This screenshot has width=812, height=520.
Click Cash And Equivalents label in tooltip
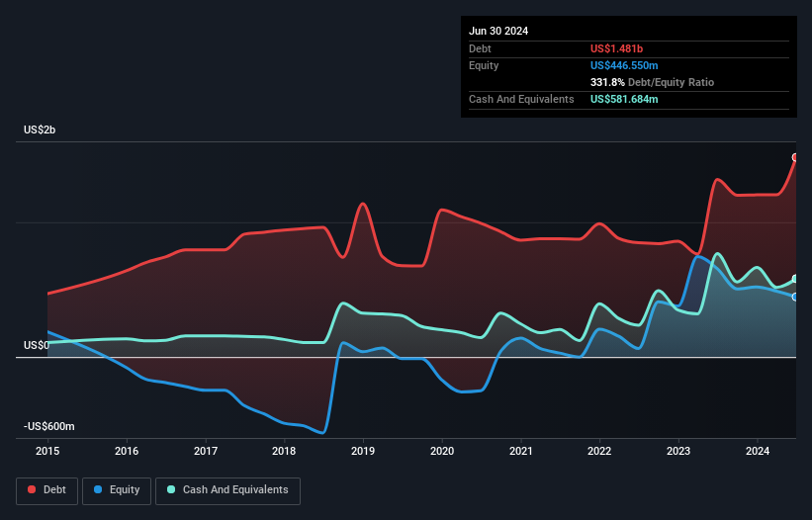[x=521, y=99]
